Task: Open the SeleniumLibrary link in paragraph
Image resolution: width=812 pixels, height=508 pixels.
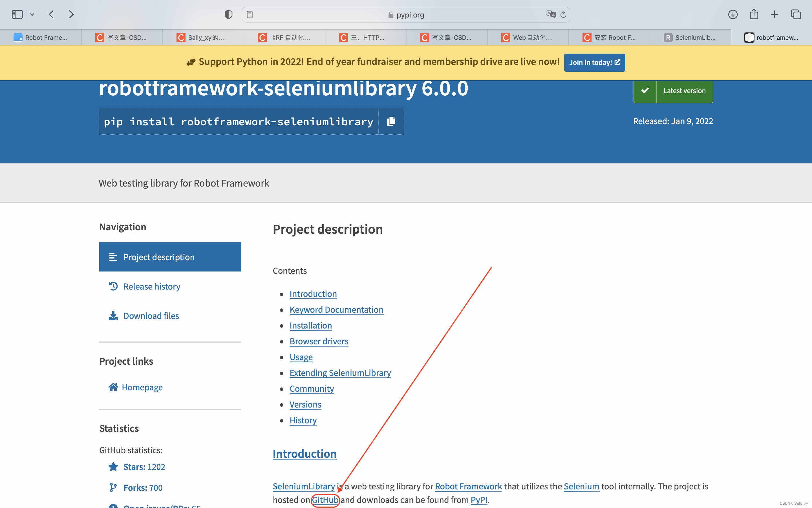Action: tap(304, 486)
